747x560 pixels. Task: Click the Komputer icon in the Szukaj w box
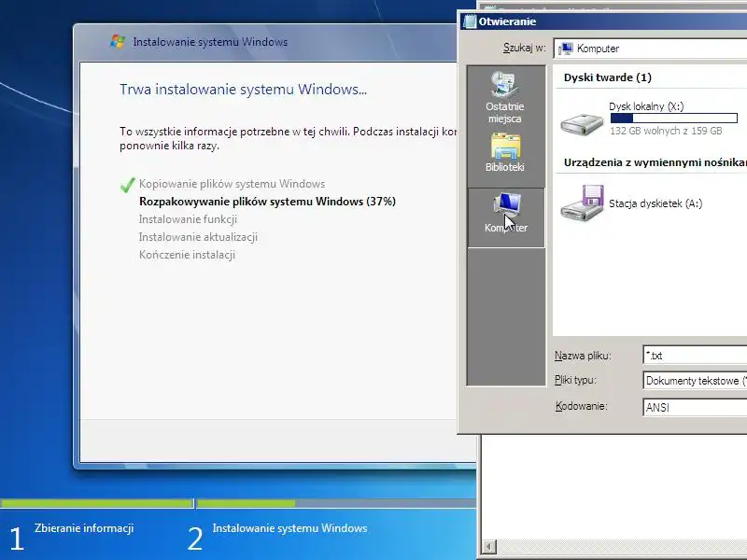pyautogui.click(x=566, y=49)
